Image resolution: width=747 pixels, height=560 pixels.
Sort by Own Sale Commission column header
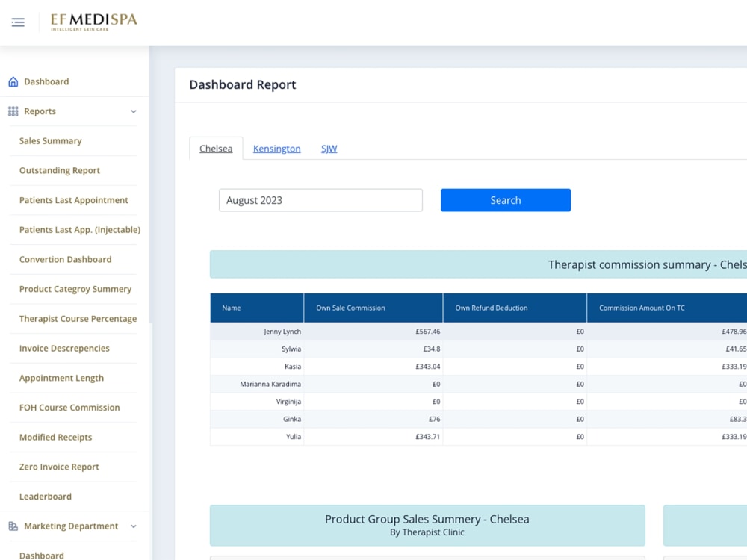[373, 308]
